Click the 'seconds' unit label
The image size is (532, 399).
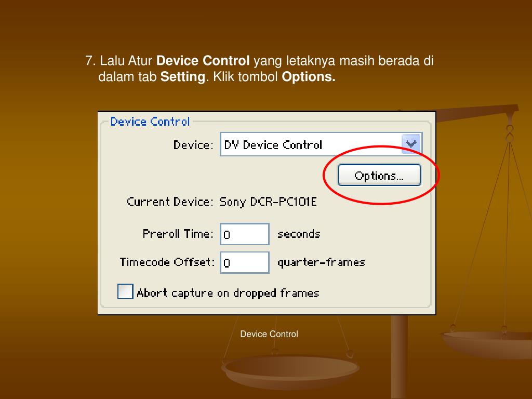click(x=299, y=234)
